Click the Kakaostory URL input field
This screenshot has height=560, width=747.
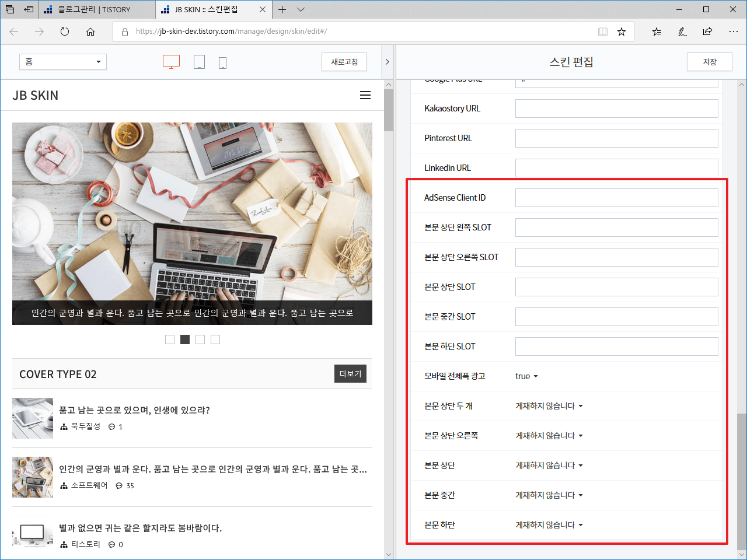[617, 108]
